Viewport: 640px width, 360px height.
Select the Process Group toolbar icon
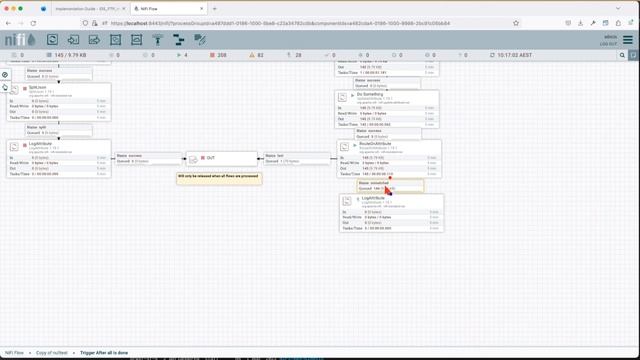coord(116,40)
